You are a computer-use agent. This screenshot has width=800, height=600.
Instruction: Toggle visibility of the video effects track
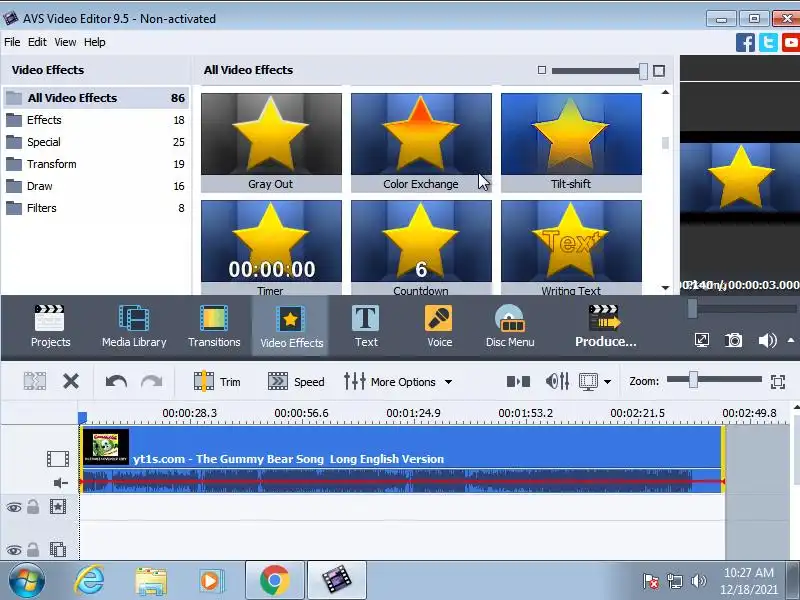click(14, 507)
